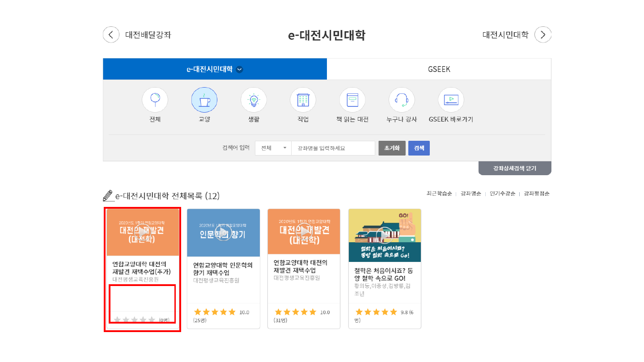Sort courses by 인기수강순
Screen dimensions: 644x362
coord(502,194)
